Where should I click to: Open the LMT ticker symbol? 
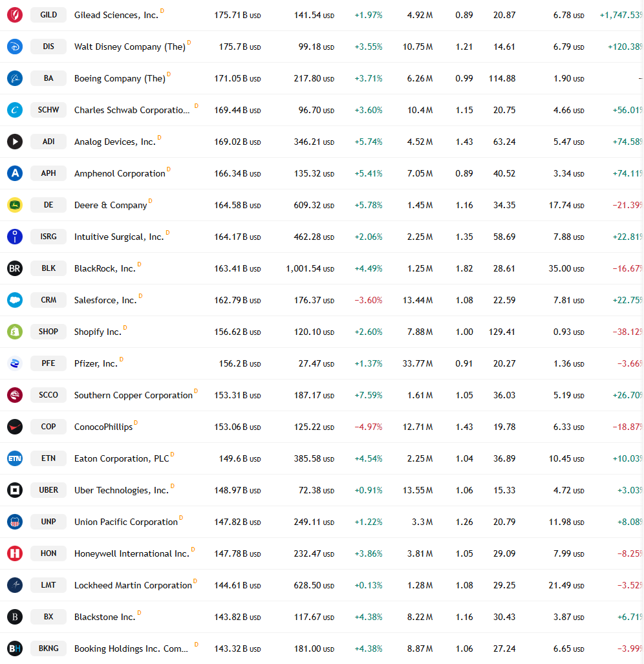[x=48, y=585]
